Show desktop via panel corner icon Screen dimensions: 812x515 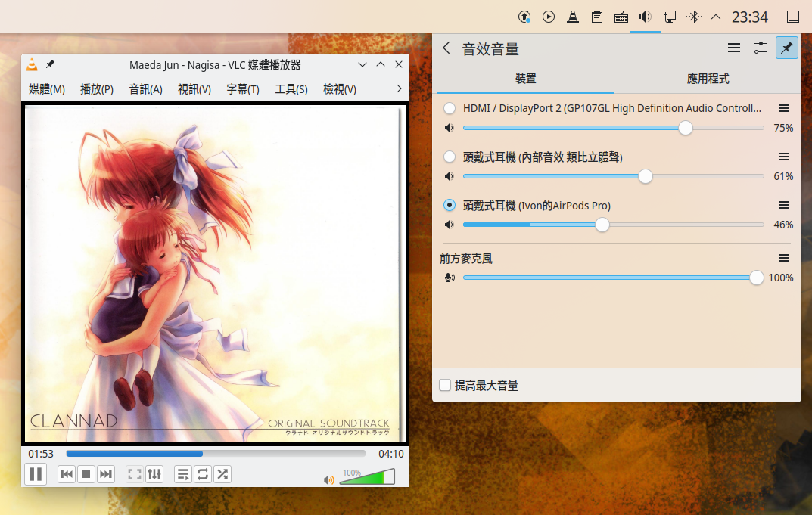pos(793,17)
